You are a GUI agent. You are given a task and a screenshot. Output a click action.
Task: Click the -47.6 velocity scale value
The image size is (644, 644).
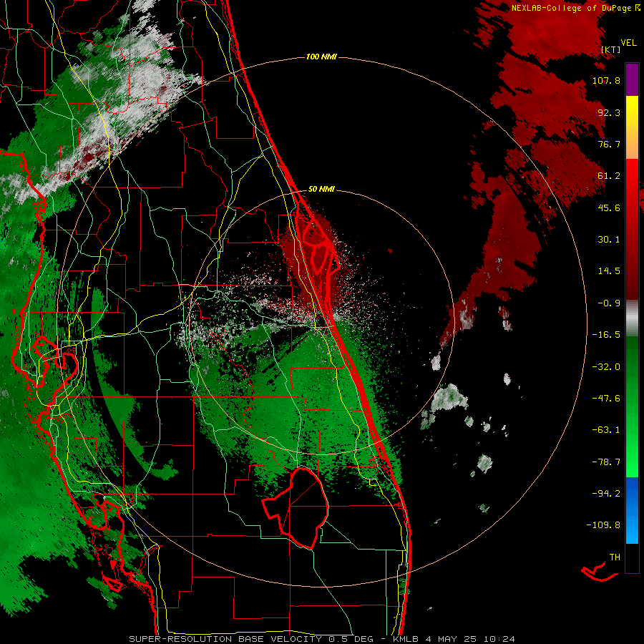click(606, 399)
